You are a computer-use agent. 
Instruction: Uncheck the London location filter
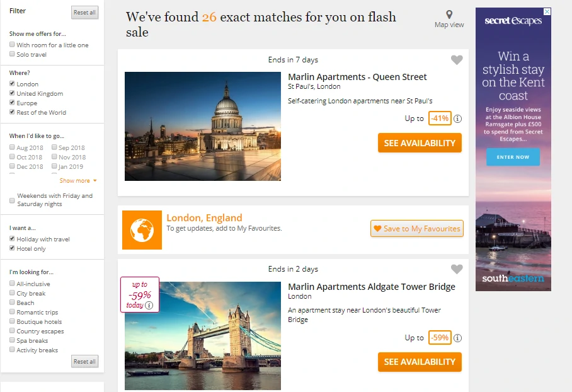tap(13, 84)
